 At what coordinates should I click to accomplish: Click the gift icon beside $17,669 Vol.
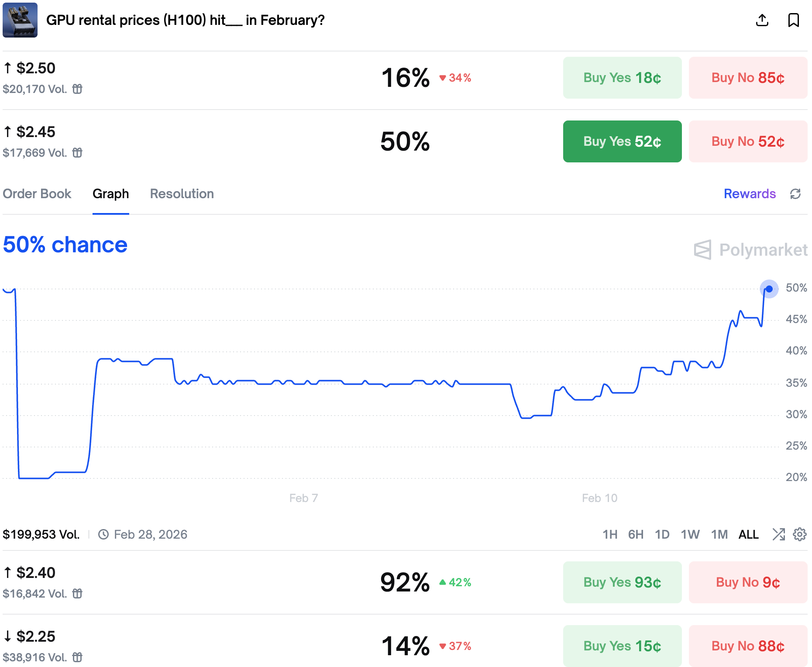(x=77, y=153)
